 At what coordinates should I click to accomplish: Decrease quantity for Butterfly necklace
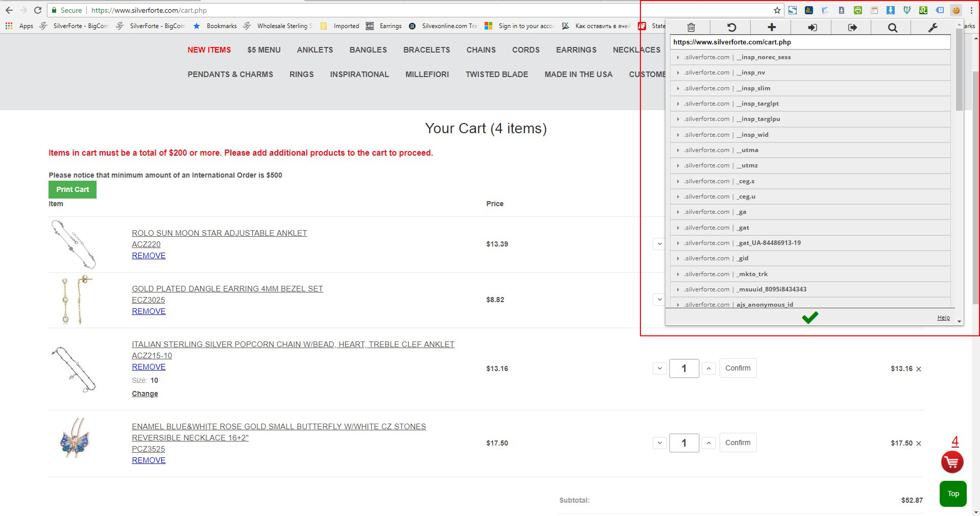pyautogui.click(x=659, y=443)
